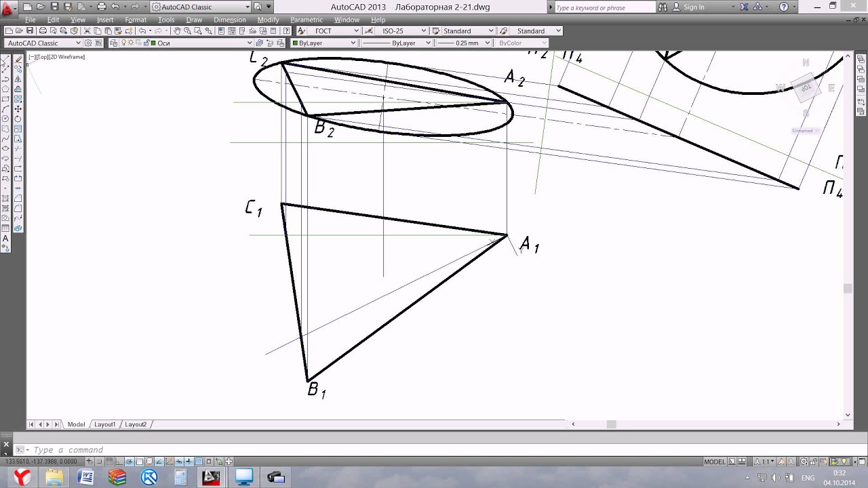Open the Parametric menu
868x488 pixels.
pos(307,20)
